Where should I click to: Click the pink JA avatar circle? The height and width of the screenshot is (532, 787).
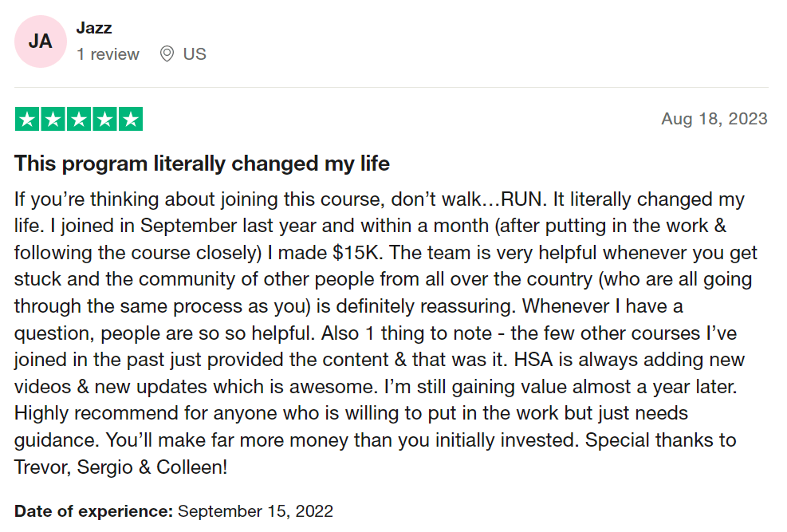[41, 41]
